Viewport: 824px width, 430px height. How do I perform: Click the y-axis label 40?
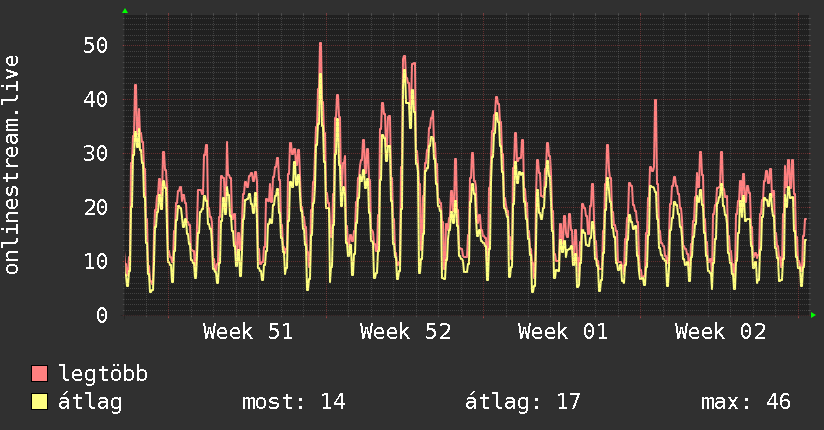coord(96,99)
